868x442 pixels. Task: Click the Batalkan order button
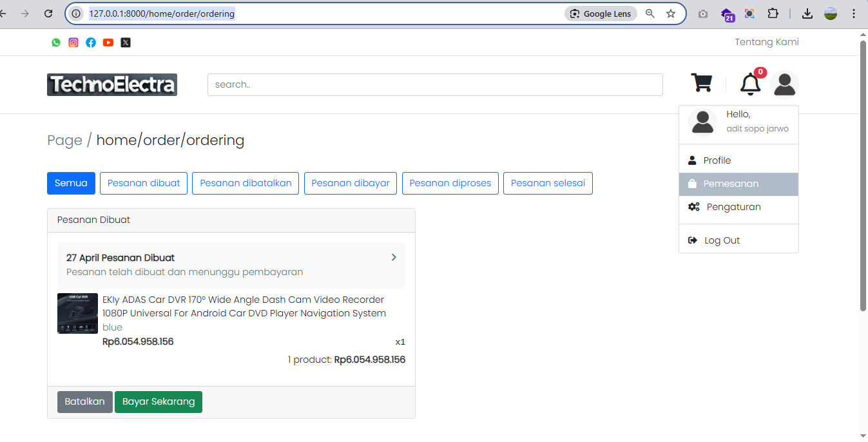pyautogui.click(x=84, y=402)
